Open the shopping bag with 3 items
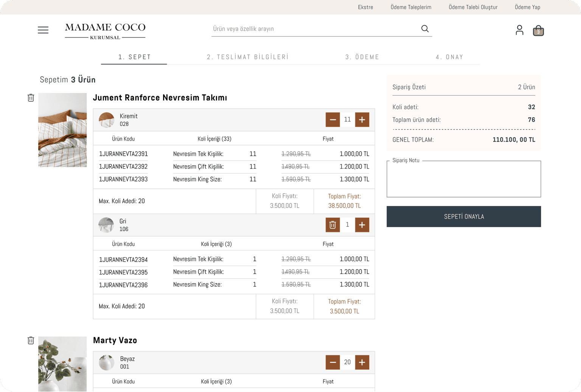581x392 pixels. tap(538, 30)
